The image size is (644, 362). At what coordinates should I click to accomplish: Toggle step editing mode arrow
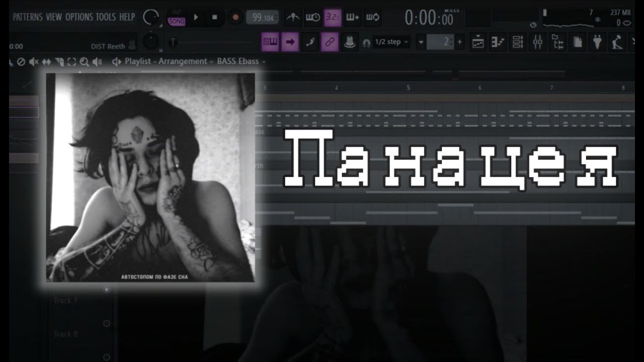(290, 42)
